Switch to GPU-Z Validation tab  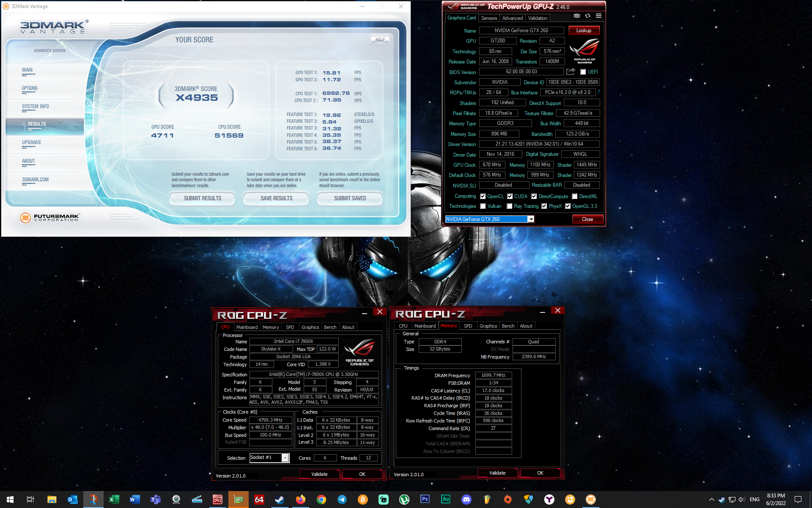(x=538, y=18)
